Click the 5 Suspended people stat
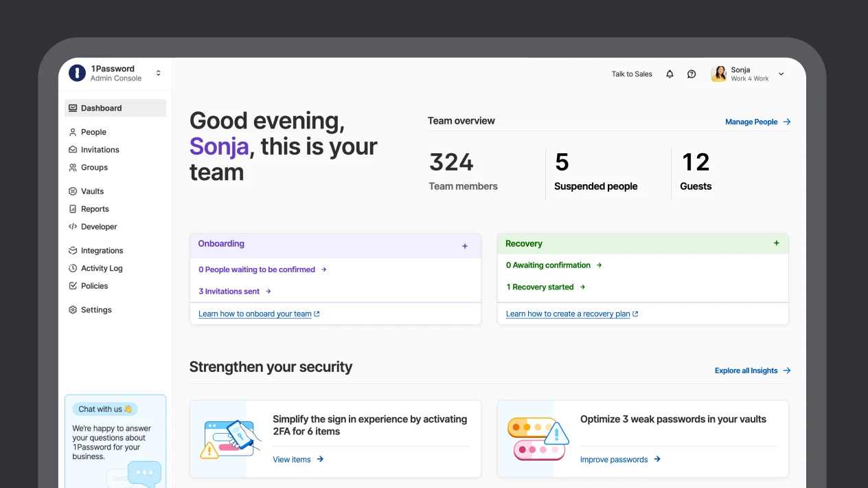The image size is (868, 488). coord(595,172)
